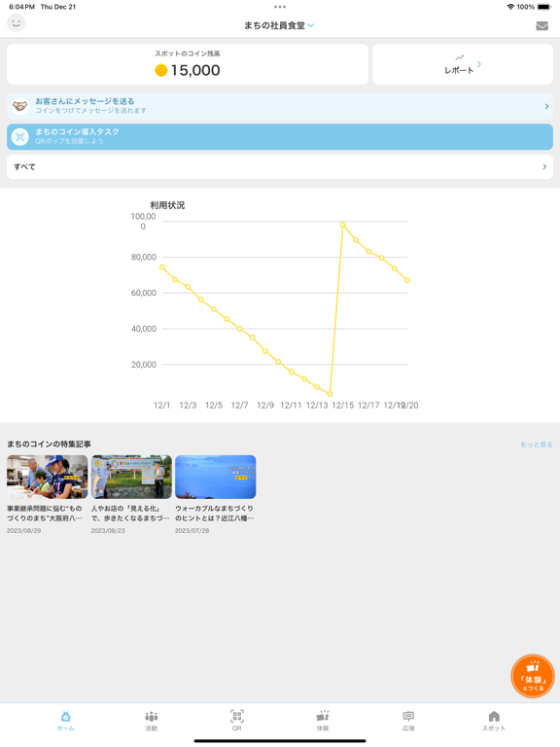Viewport: 560px width, 747px height.
Task: Tap the battery indicator in status bar
Action: tap(543, 7)
